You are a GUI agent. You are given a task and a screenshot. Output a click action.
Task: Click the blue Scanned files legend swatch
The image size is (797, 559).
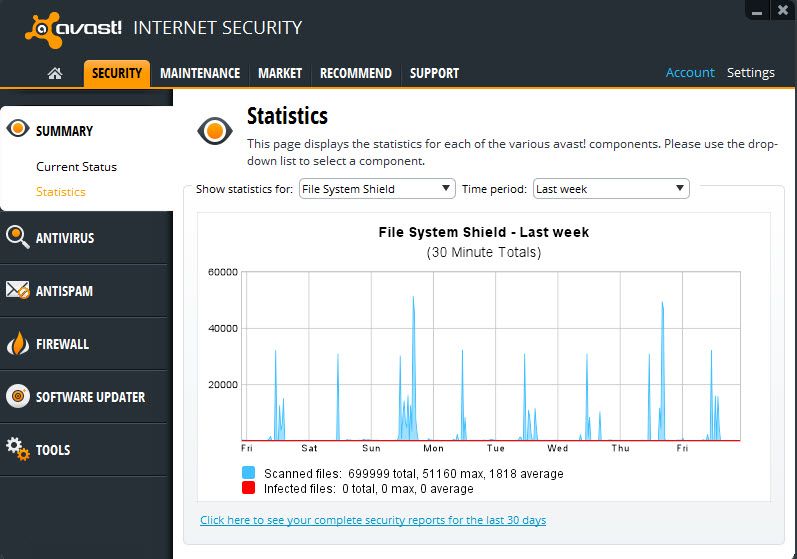(249, 473)
